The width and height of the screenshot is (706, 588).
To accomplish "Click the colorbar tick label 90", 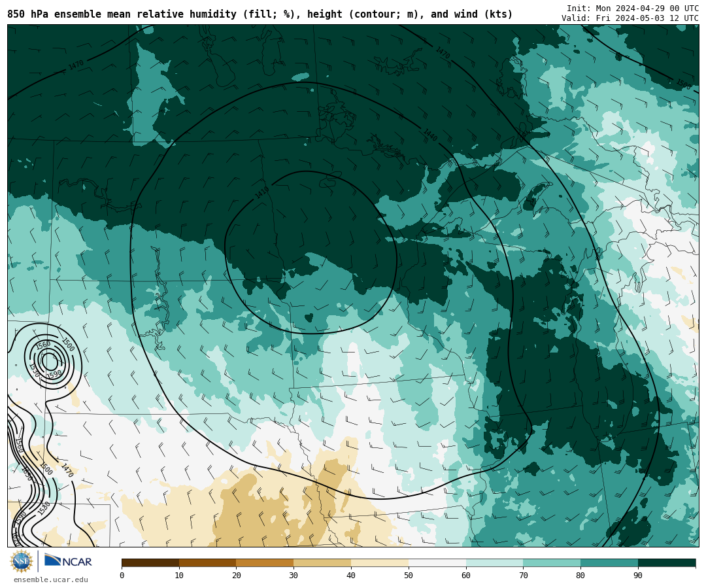I will (638, 576).
